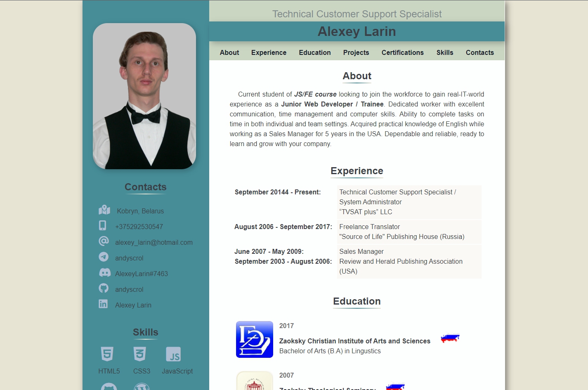The image size is (588, 390).
Task: Click 'September 2003 - August 2006:' date
Action: 283,261
